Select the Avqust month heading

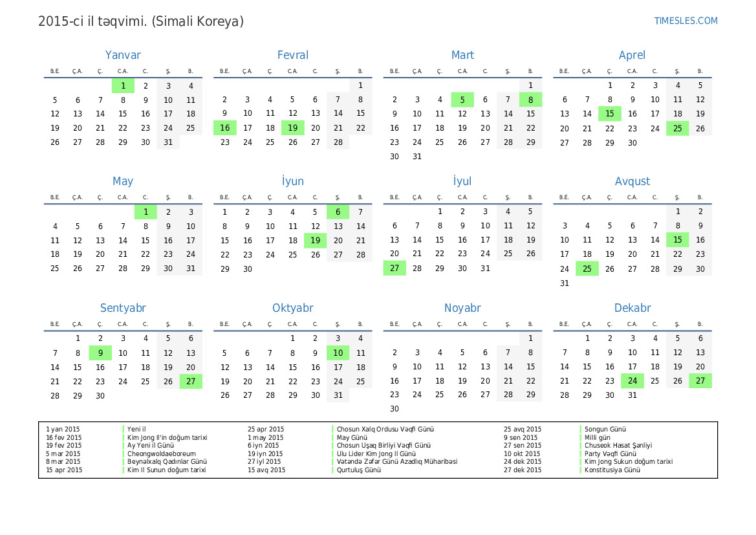click(632, 181)
